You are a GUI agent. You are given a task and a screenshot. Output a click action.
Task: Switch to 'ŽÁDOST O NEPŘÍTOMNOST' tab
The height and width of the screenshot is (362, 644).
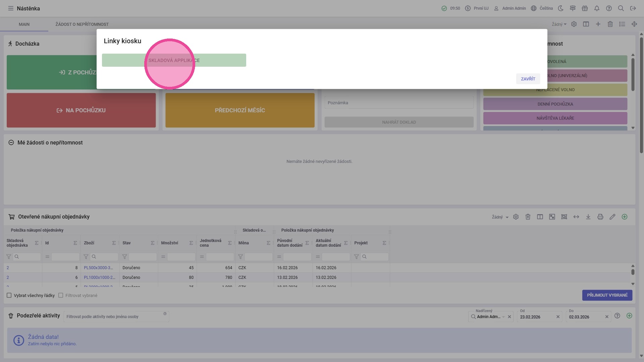(x=82, y=24)
